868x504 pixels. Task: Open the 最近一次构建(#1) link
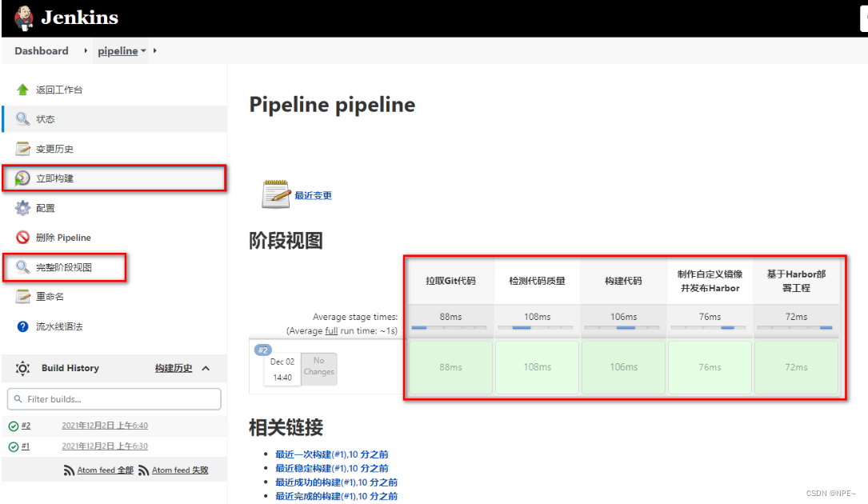point(331,454)
